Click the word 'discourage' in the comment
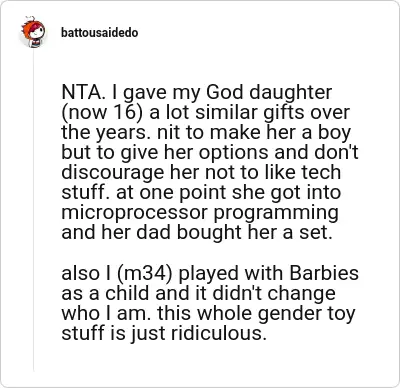Screen dimensions: 400x388 pyautogui.click(x=112, y=173)
